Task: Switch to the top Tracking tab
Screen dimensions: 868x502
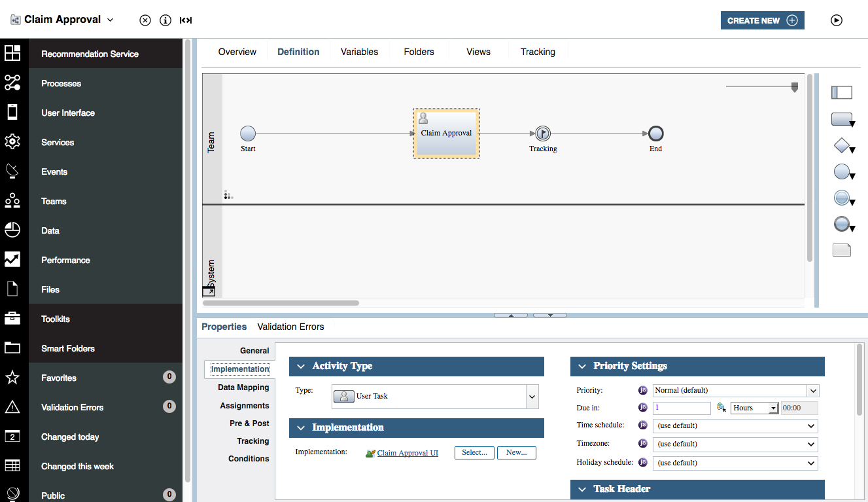Action: (x=538, y=52)
